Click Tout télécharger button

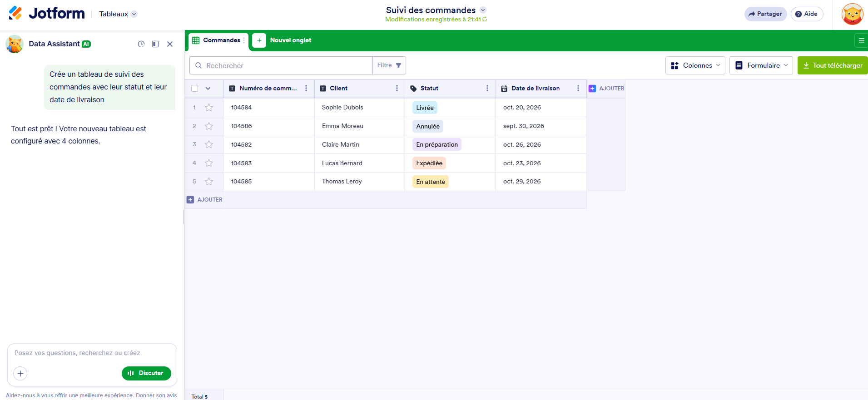click(x=833, y=65)
